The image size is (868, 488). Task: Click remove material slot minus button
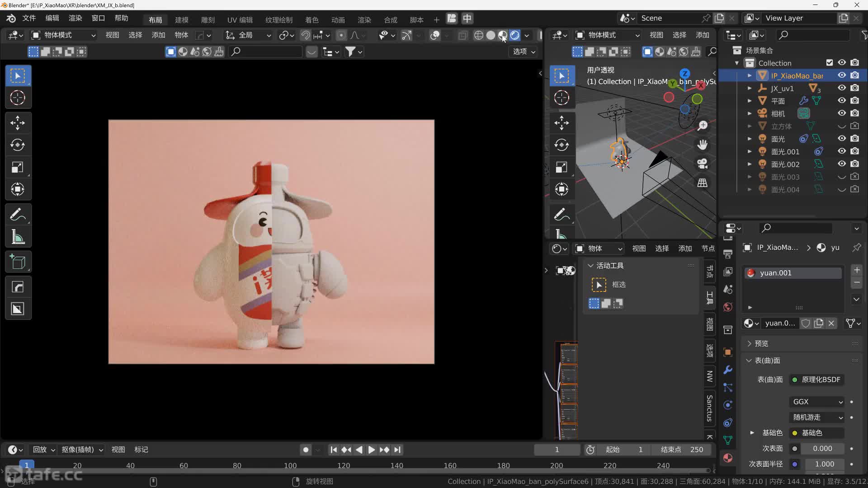point(857,283)
